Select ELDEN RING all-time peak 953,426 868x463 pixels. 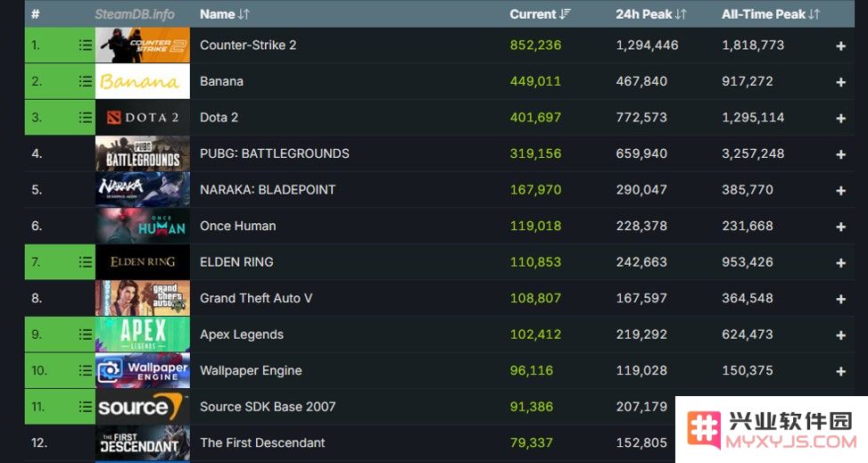pos(748,262)
